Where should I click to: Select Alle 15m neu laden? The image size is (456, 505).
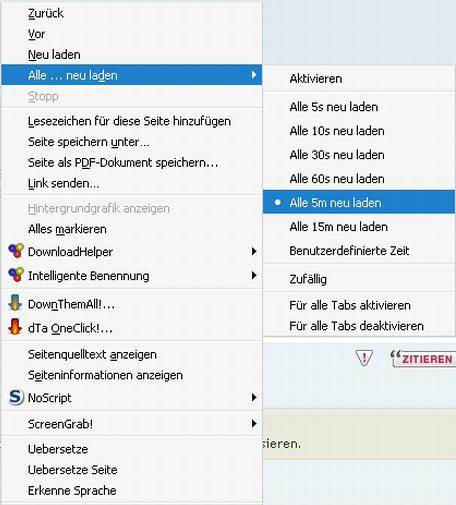pos(359,227)
